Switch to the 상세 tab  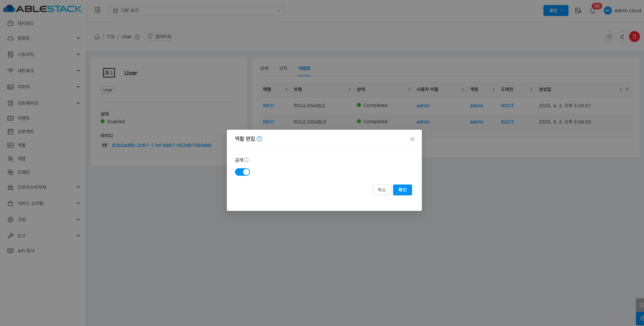[x=264, y=68]
